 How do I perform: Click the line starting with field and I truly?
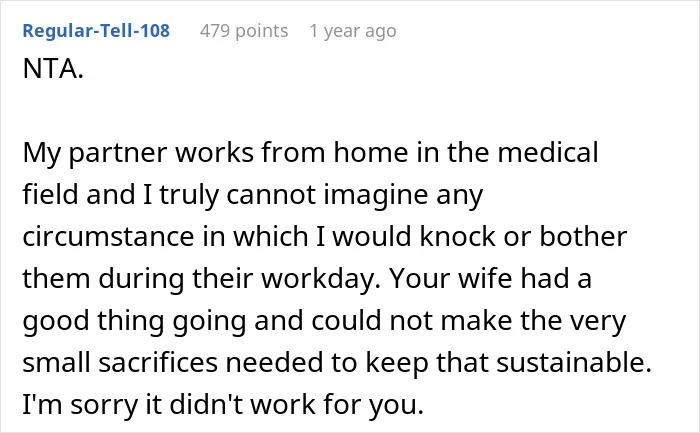(x=253, y=195)
